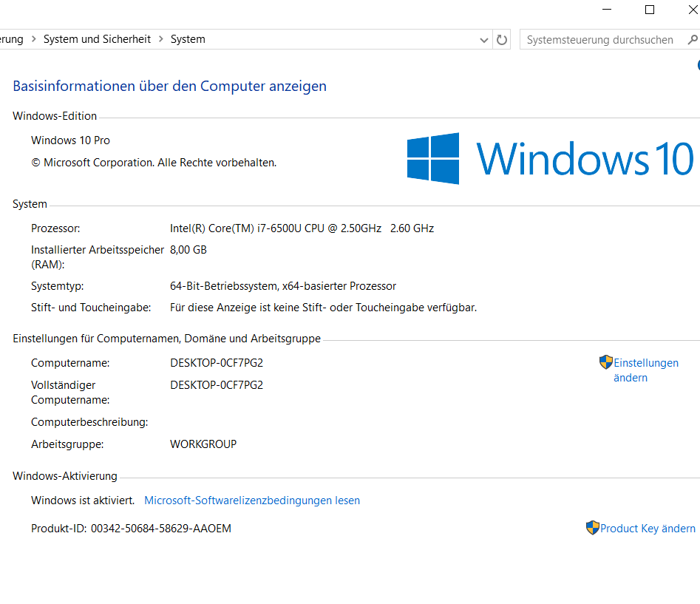The height and width of the screenshot is (604, 700).
Task: Click the Windows-Edition section heading
Action: click(55, 115)
